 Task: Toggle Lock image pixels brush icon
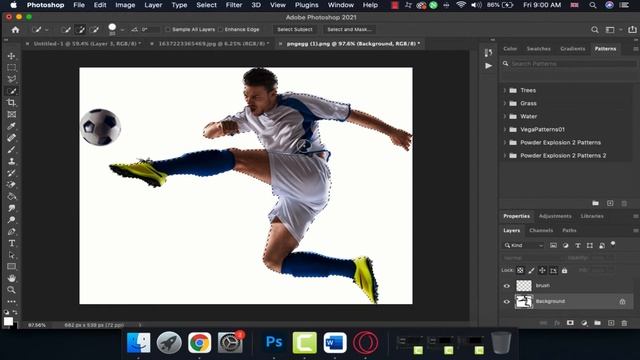[x=531, y=270]
